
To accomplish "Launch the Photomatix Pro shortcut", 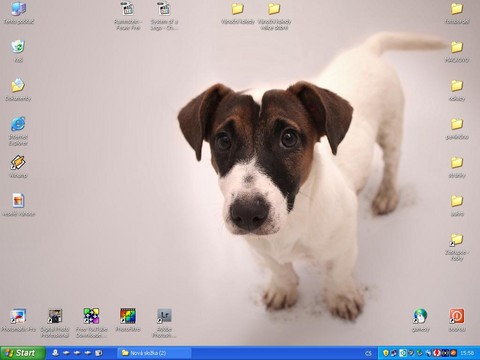I will click(18, 316).
